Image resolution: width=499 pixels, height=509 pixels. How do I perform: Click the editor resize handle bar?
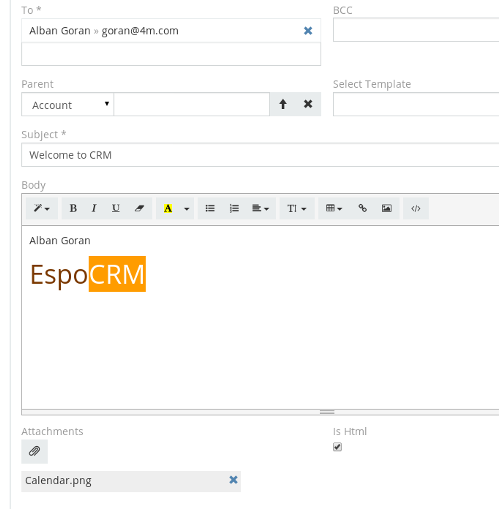tap(327, 412)
